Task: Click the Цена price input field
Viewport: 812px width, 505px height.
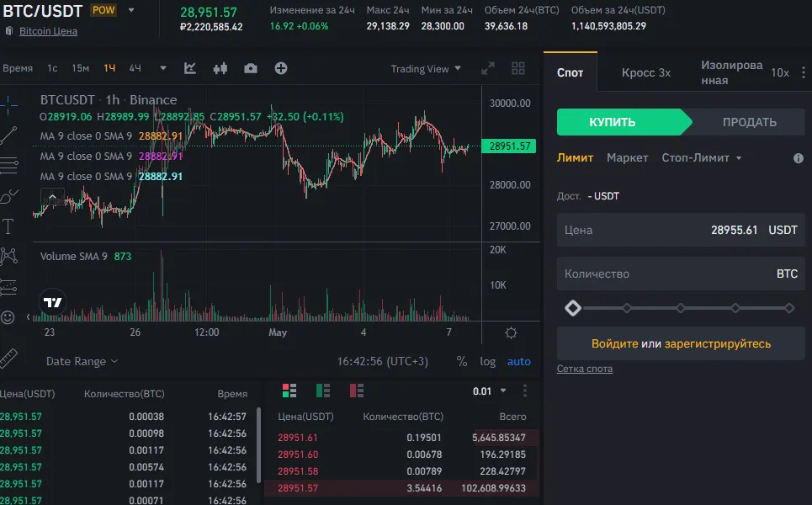Action: 681,230
